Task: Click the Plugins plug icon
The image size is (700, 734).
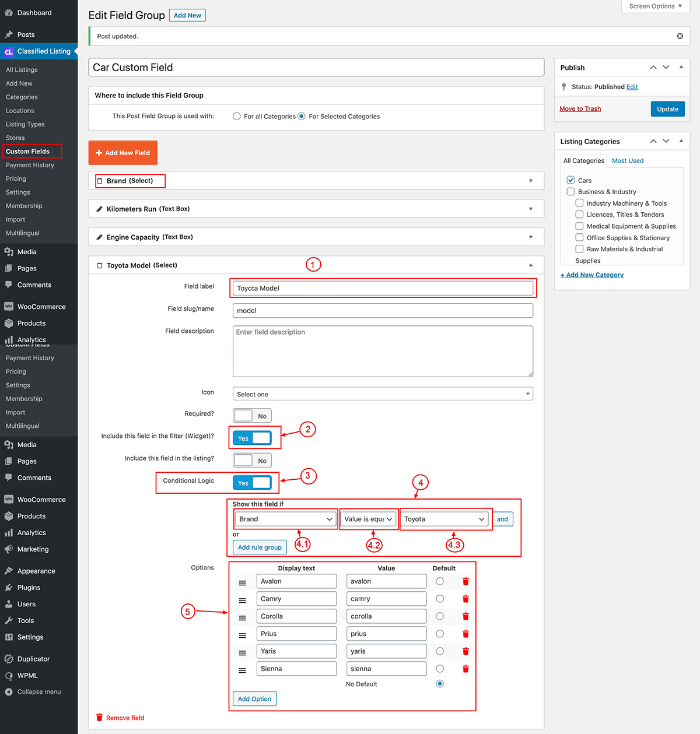Action: 9,588
